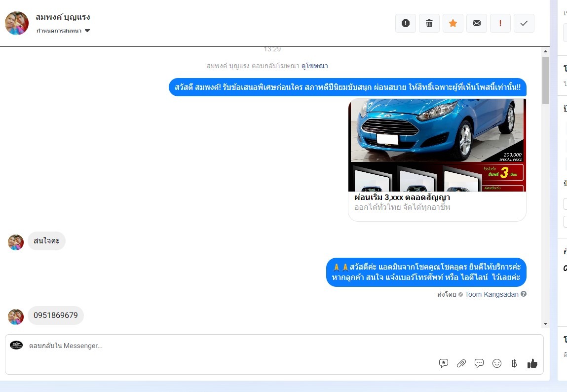Open สมพงค์ บุญแรง profile picture in header

[x=17, y=23]
